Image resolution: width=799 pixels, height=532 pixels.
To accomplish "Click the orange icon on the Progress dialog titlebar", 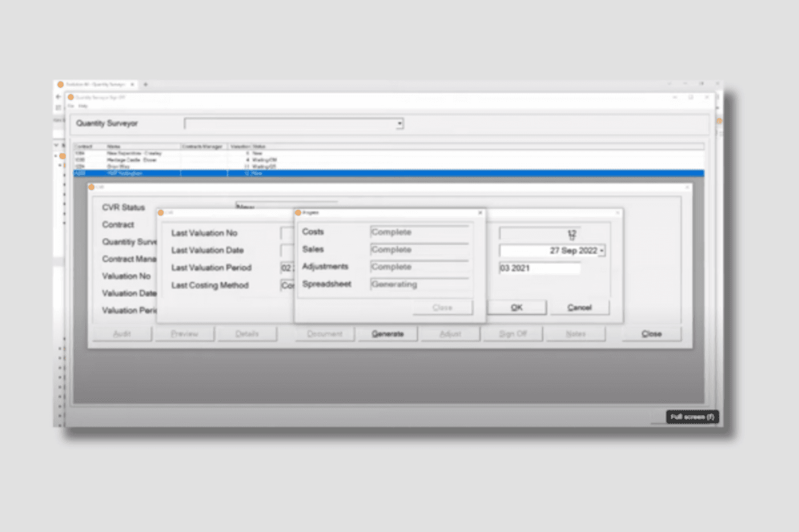I will point(297,212).
